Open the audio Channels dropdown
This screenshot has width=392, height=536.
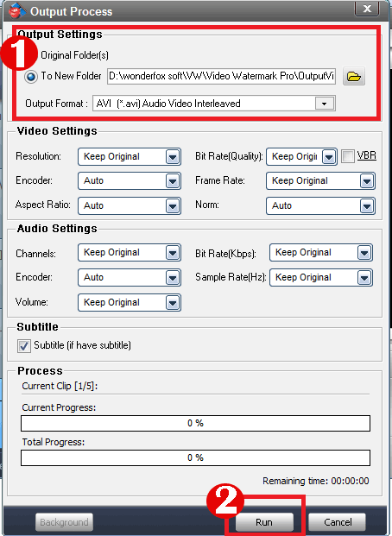tap(130, 253)
